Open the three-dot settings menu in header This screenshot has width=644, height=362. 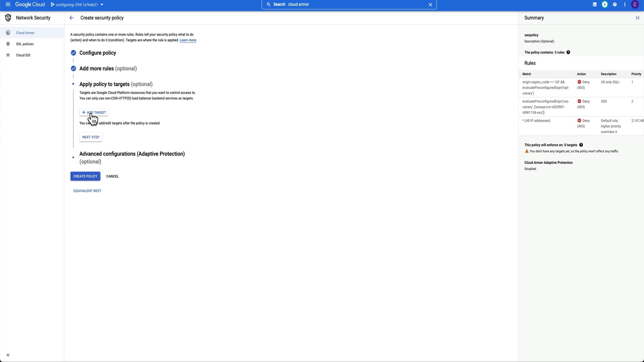click(x=625, y=4)
